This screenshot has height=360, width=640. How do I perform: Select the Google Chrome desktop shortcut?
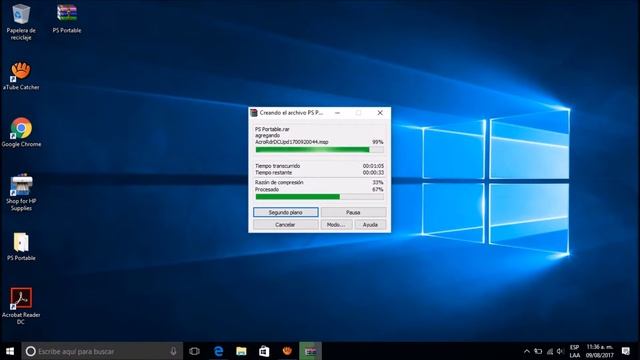(x=21, y=133)
